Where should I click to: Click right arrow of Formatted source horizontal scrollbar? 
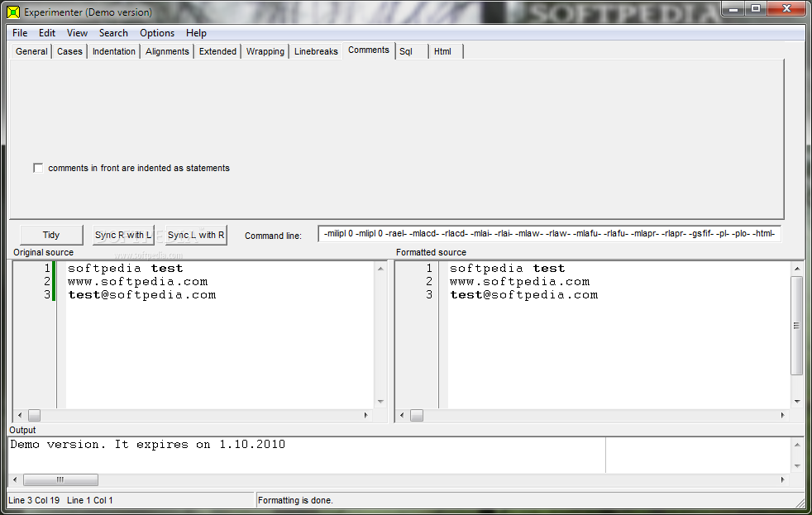pos(782,415)
